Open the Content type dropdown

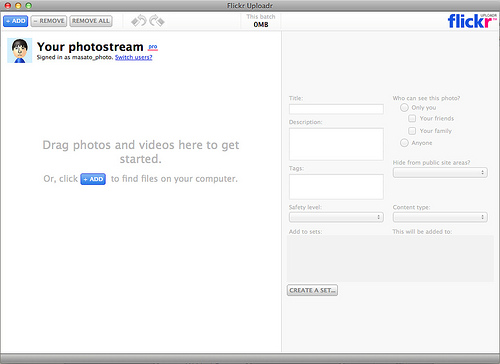[x=440, y=217]
